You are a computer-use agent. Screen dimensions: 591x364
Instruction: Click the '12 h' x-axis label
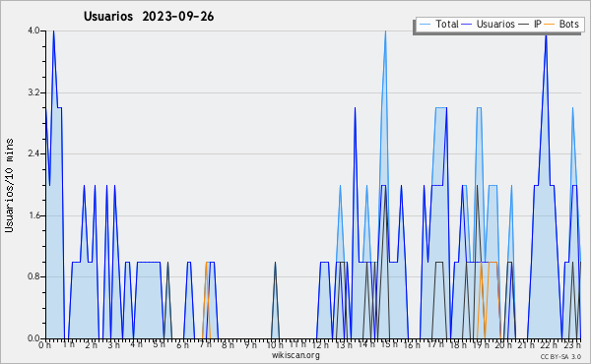pos(320,344)
